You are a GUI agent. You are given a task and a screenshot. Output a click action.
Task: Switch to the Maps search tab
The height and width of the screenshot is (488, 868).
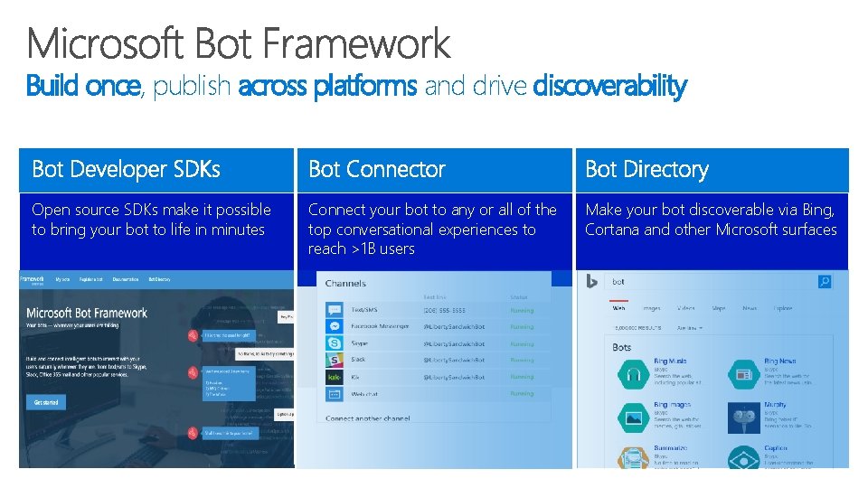719,308
